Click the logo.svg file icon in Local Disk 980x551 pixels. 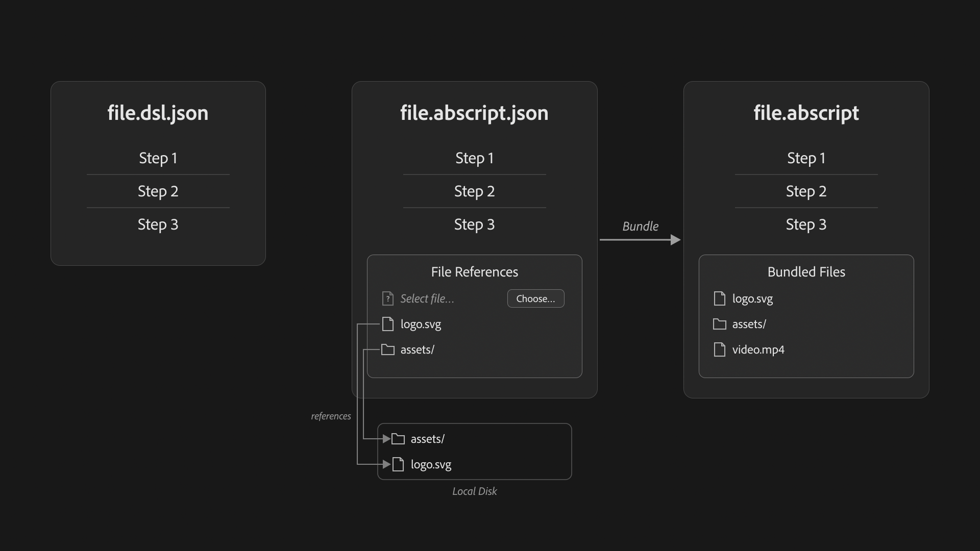pos(398,464)
